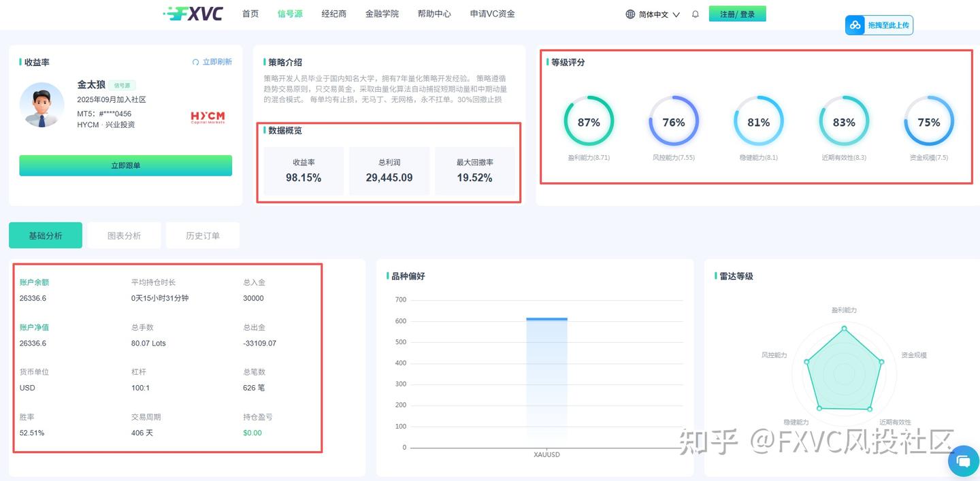Select 首页 in the navigation menu

(x=249, y=13)
